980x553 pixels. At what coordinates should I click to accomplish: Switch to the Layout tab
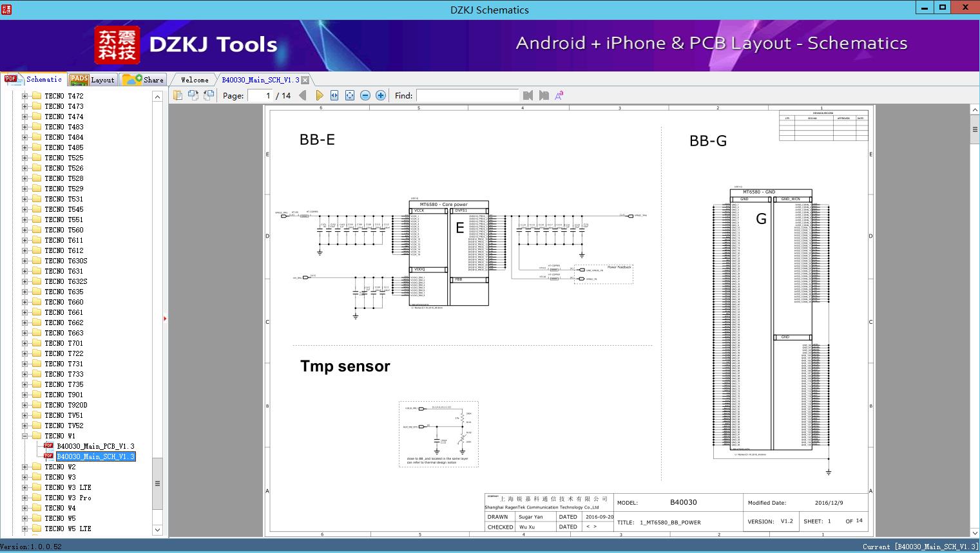[92, 79]
